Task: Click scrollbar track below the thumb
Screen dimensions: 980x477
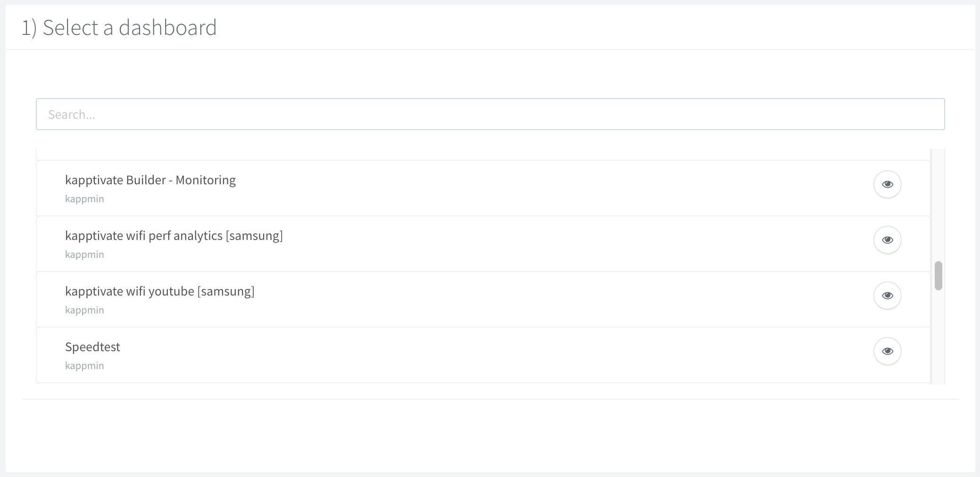Action: [x=938, y=339]
